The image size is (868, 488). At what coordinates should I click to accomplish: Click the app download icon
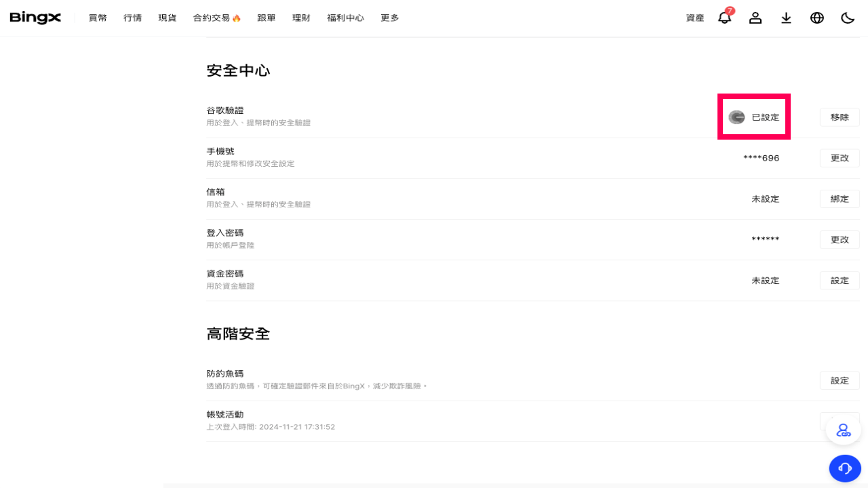(786, 18)
